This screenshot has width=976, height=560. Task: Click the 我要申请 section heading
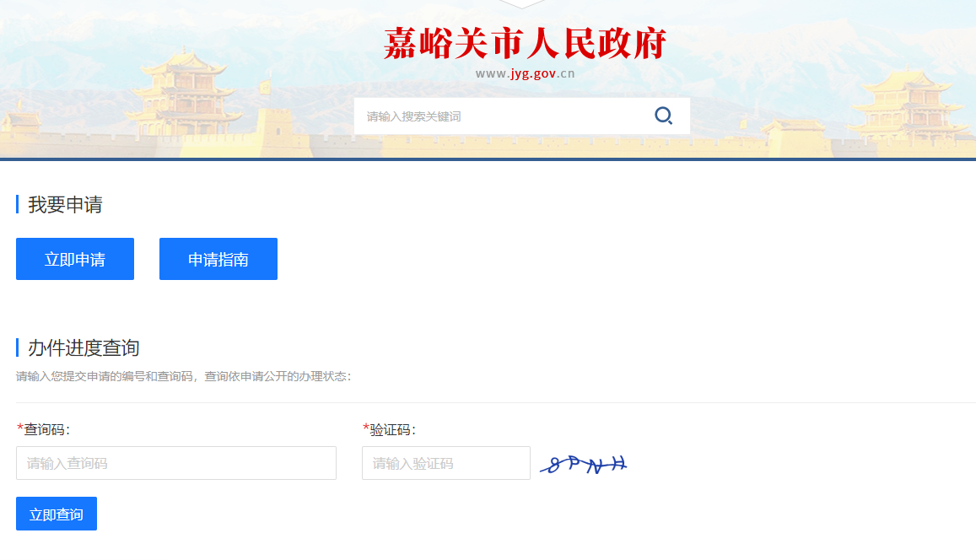point(65,205)
